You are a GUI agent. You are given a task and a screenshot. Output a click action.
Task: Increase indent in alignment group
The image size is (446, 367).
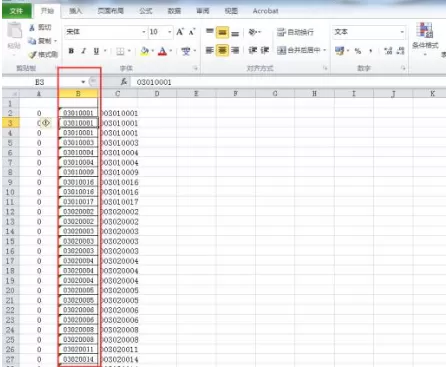(x=265, y=50)
